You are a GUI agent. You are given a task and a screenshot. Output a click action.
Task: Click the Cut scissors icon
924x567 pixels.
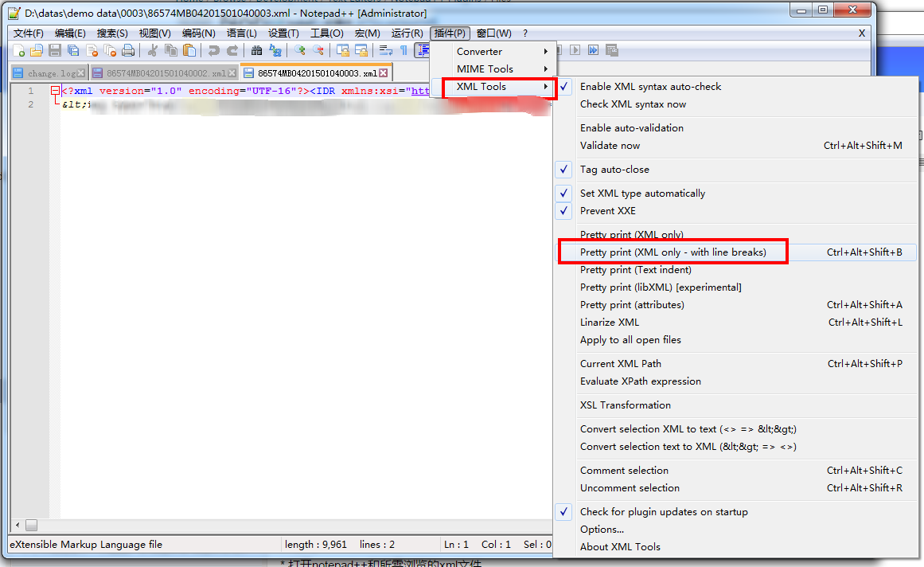tap(153, 49)
